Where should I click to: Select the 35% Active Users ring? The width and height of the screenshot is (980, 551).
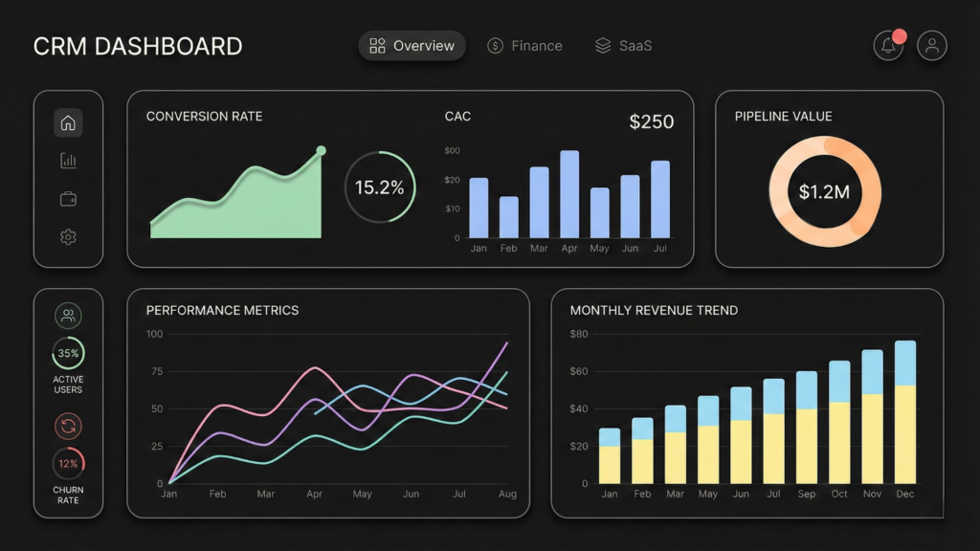coord(68,354)
